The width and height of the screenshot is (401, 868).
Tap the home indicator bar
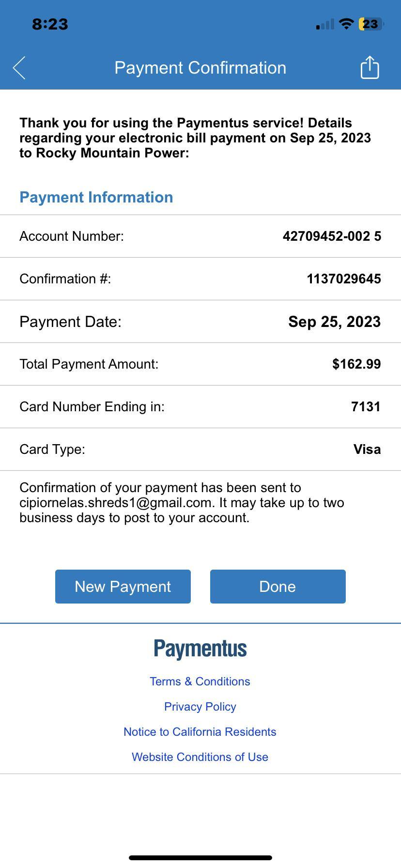pyautogui.click(x=200, y=858)
